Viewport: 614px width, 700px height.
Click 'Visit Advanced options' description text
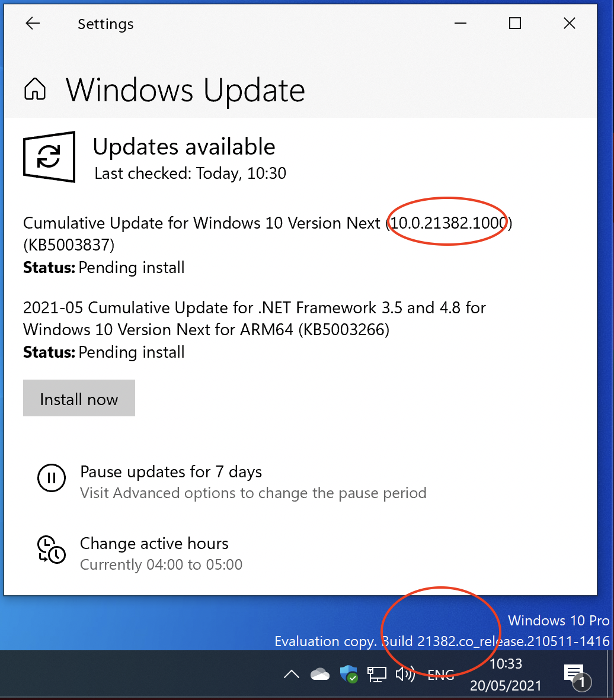(x=253, y=493)
